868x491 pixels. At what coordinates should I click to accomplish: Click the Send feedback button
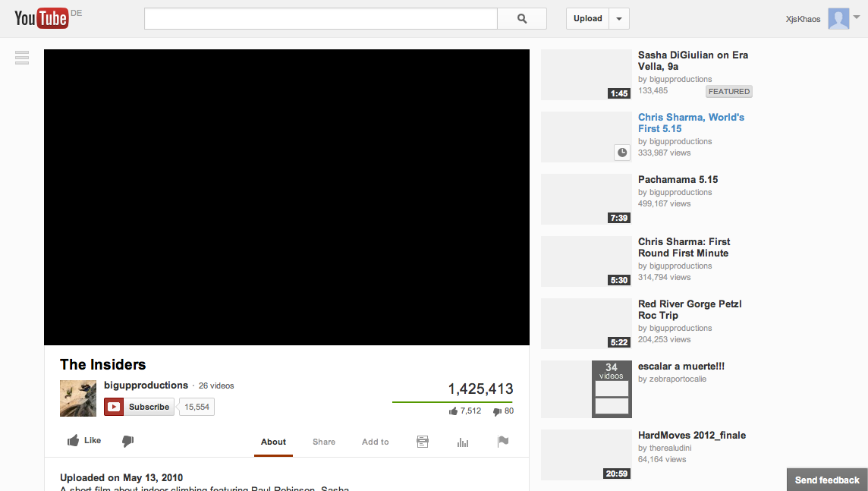coord(827,480)
